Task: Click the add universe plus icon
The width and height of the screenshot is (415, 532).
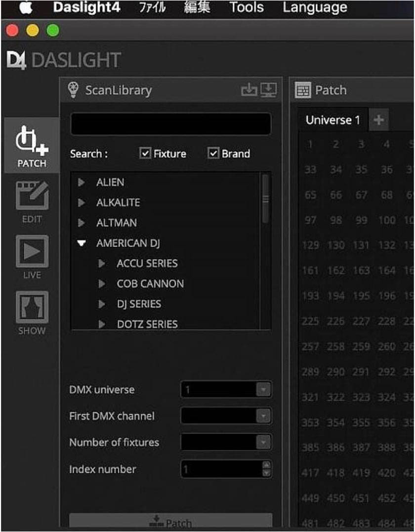Action: 378,120
